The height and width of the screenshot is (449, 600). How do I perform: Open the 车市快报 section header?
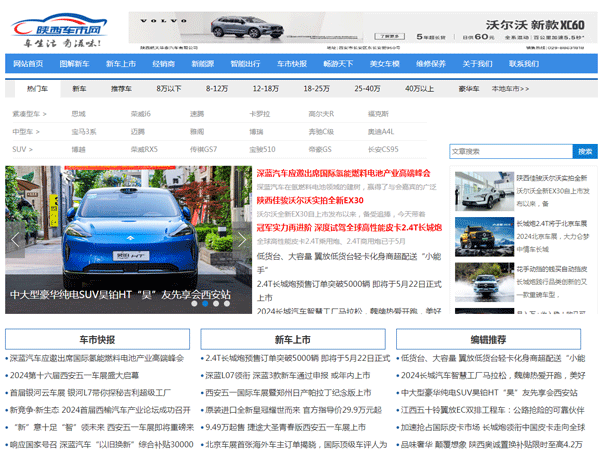pyautogui.click(x=97, y=339)
